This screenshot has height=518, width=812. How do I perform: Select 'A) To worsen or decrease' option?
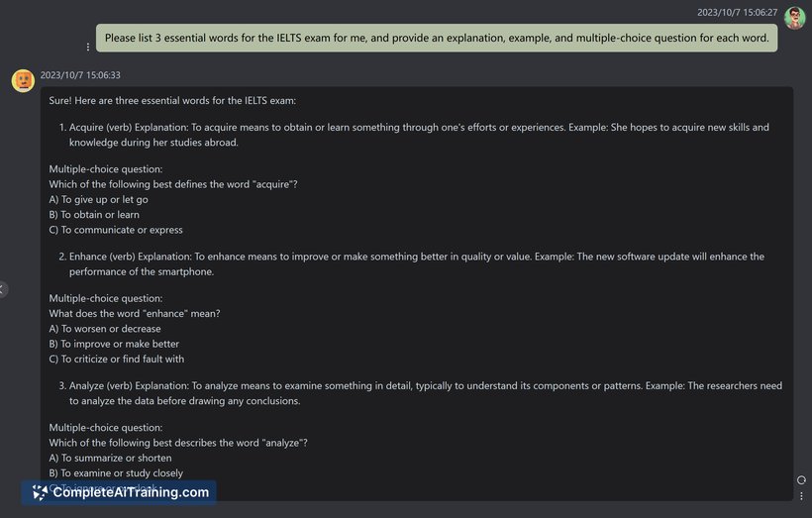tap(105, 329)
